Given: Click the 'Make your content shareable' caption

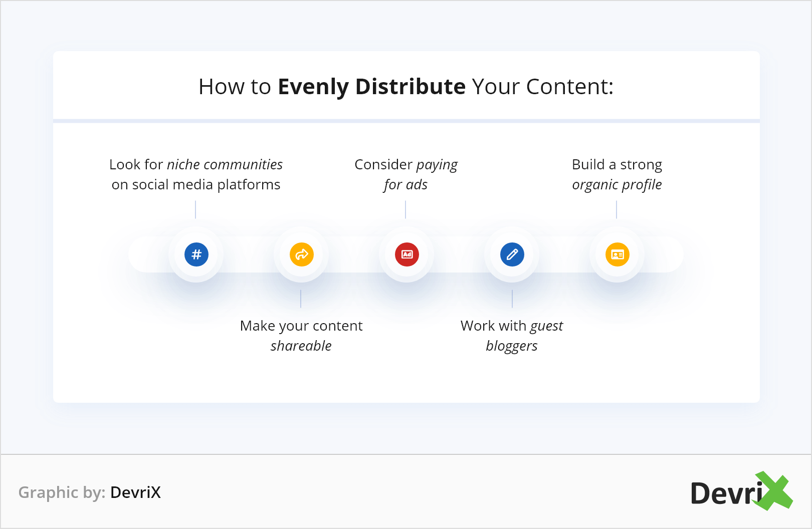Looking at the screenshot, I should click(x=301, y=336).
